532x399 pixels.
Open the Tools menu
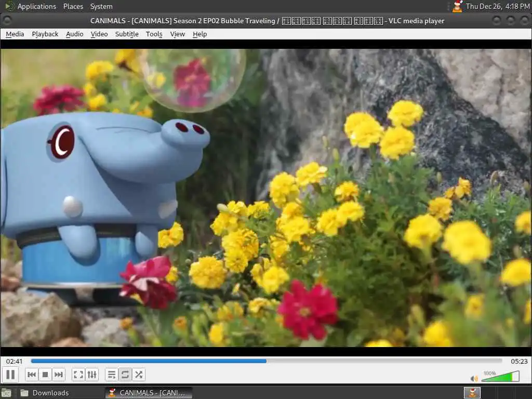point(154,34)
